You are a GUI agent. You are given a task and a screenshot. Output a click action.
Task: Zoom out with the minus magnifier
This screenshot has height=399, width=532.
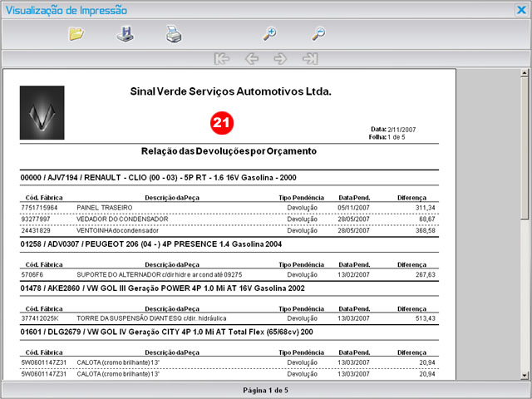(x=318, y=34)
